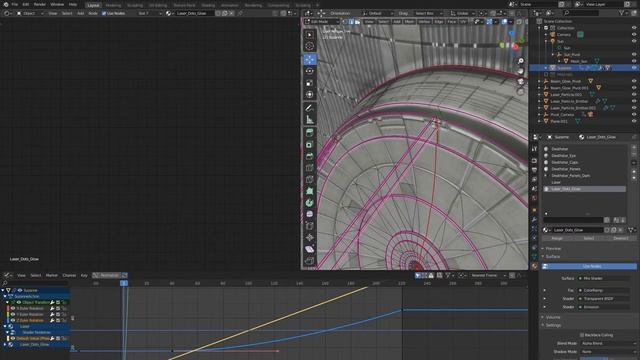Switch to the Modeling workspace tab
Viewport: 640px width, 360px height.
(x=113, y=5)
